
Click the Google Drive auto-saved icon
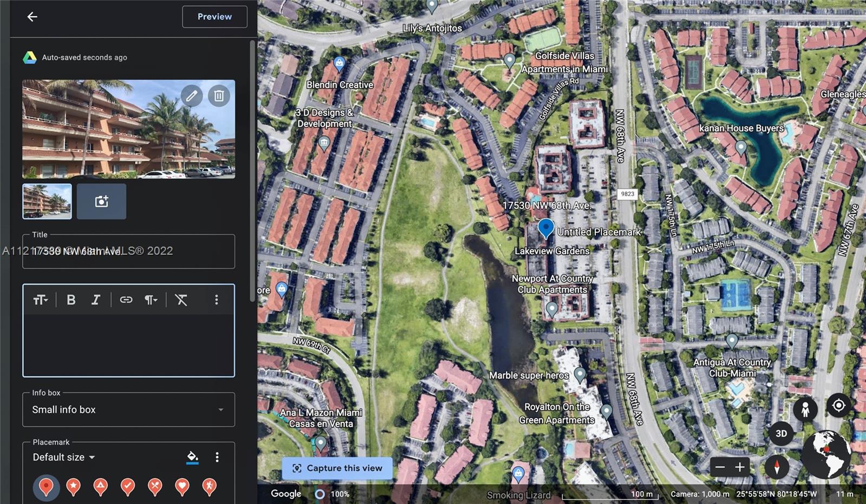(30, 57)
